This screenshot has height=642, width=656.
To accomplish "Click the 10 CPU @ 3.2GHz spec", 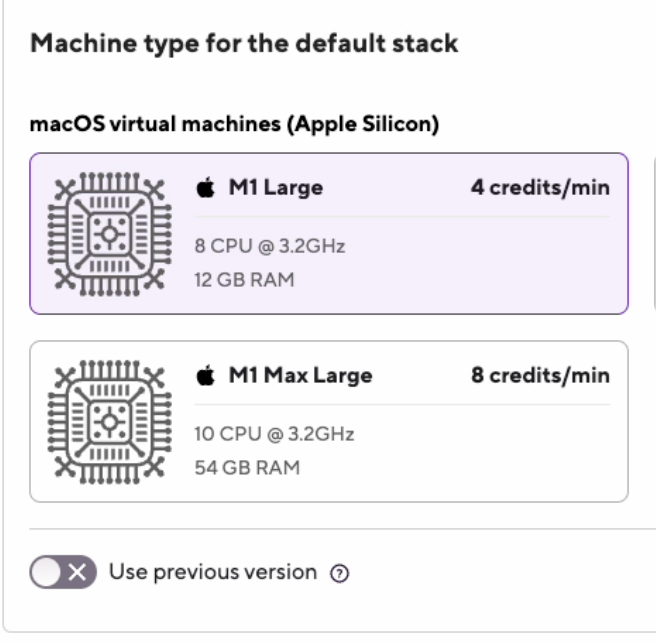I will pyautogui.click(x=274, y=434).
